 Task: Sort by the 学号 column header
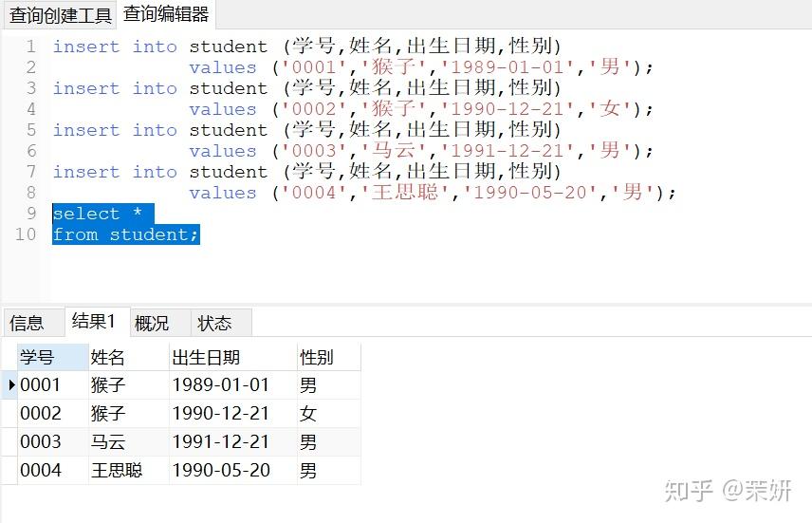click(53, 357)
